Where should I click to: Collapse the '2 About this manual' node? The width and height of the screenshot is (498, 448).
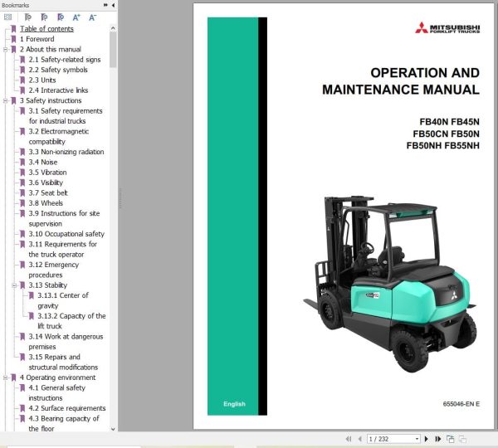5,50
